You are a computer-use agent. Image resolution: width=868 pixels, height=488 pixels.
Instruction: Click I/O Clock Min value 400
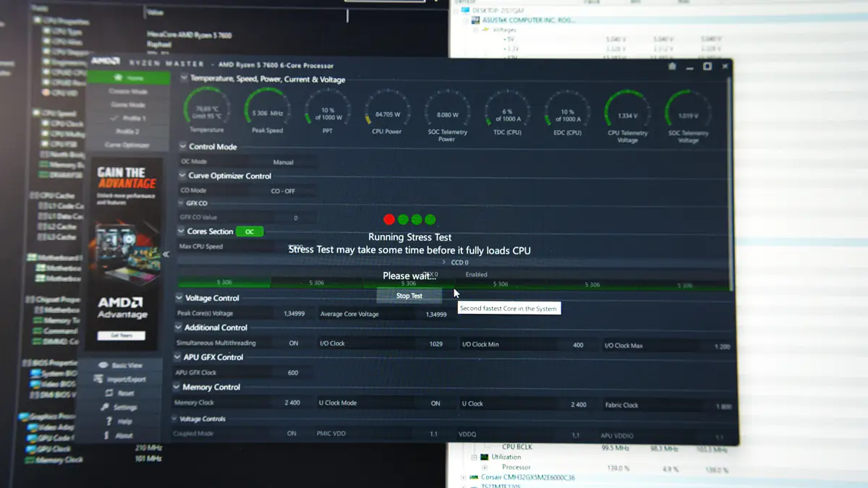[578, 345]
